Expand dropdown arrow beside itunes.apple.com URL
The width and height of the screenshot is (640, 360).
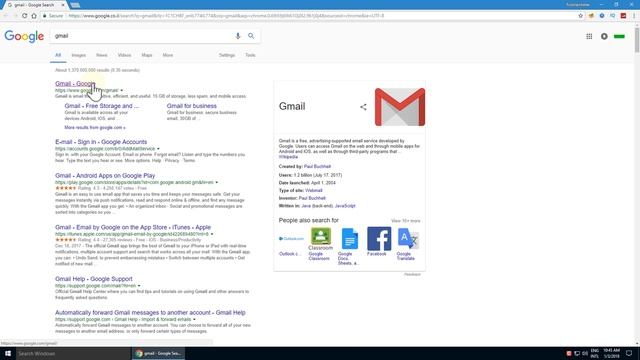[212, 234]
